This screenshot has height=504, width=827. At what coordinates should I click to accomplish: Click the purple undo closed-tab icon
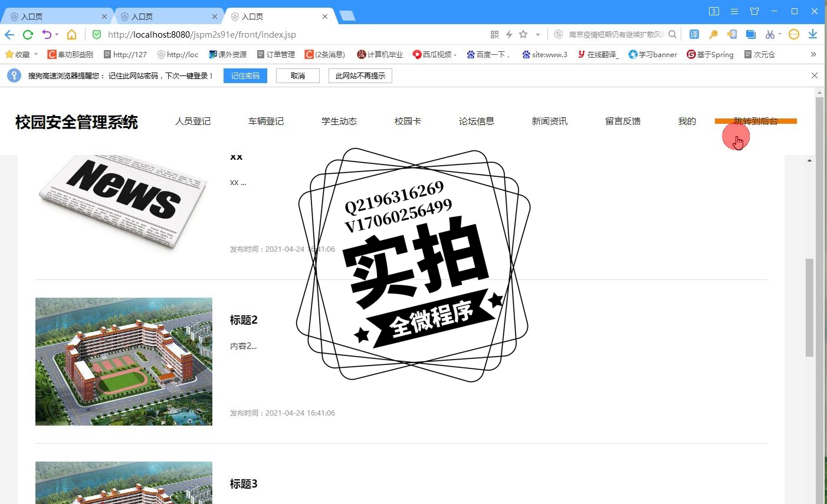47,34
